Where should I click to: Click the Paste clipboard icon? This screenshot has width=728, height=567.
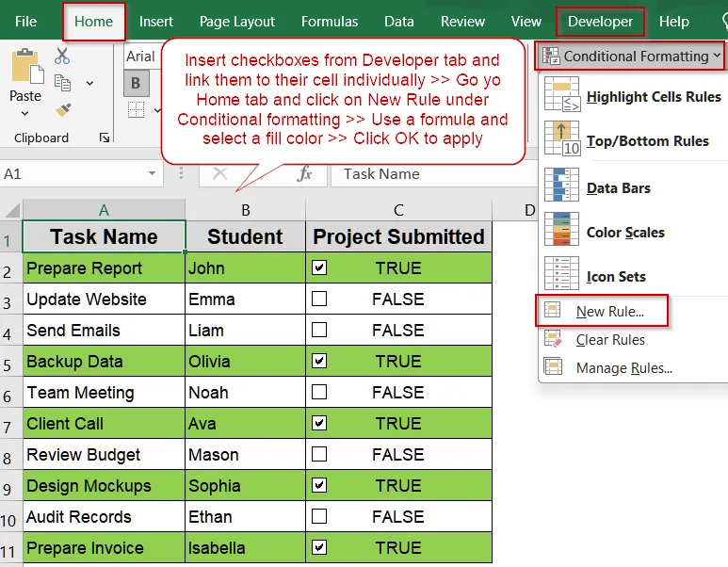(27, 67)
